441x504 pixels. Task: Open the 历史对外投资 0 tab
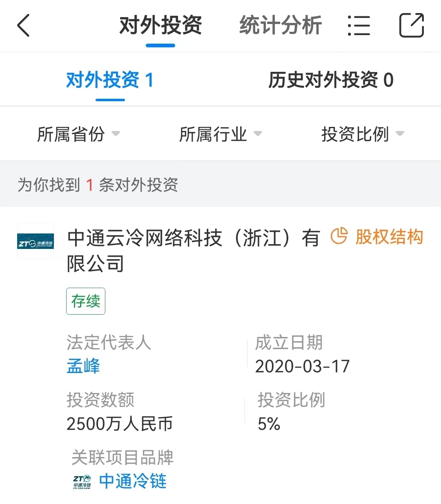pos(331,80)
